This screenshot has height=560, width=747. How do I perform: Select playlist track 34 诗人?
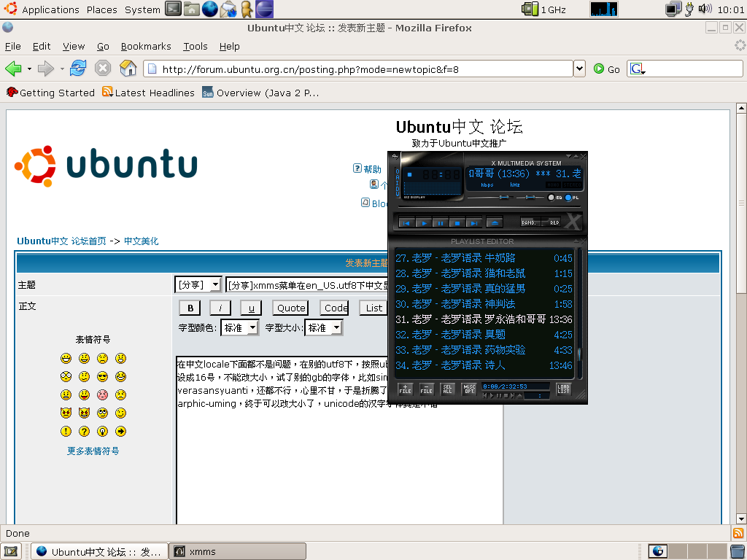[484, 365]
